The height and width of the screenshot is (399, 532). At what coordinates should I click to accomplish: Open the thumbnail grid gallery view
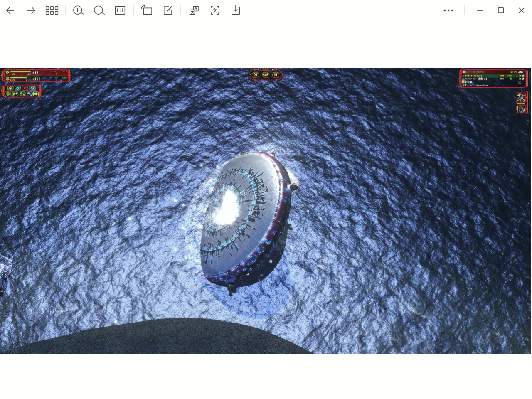tap(52, 10)
